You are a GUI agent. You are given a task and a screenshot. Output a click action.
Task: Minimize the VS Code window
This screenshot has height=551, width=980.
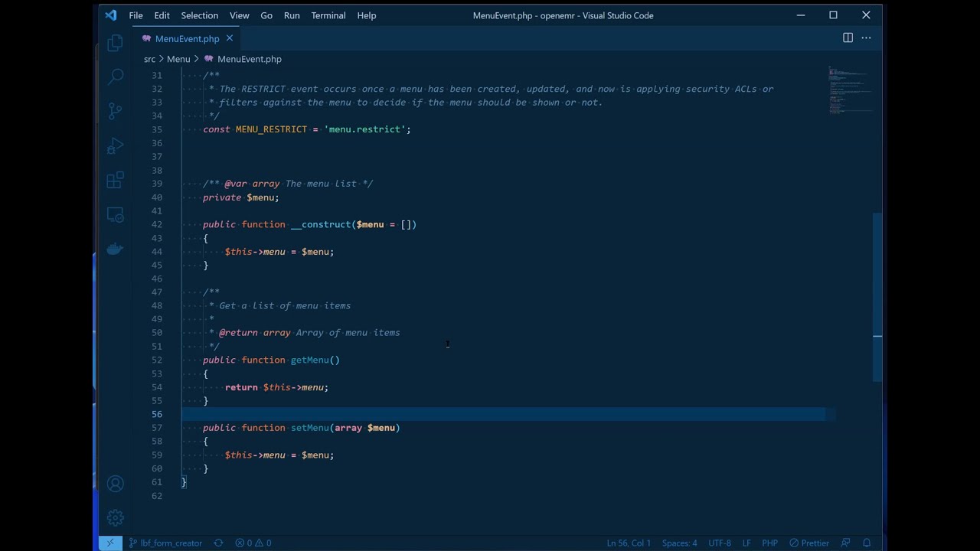coord(801,15)
